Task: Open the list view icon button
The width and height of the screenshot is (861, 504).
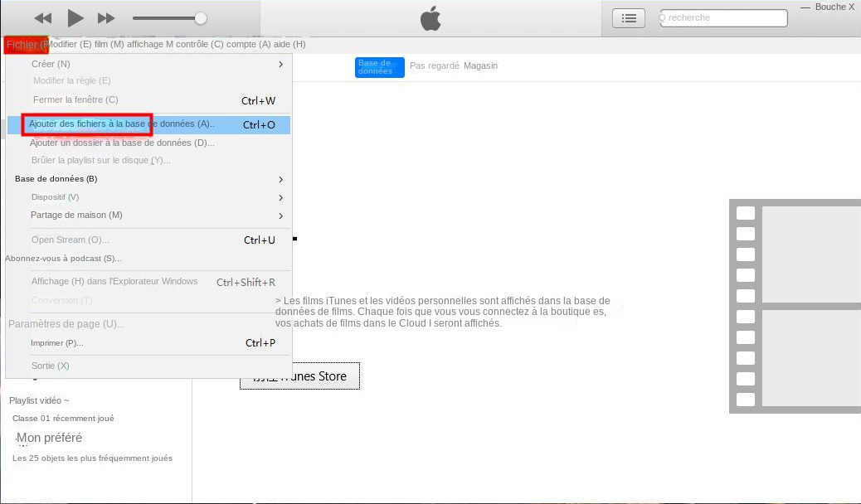Action: click(x=629, y=18)
